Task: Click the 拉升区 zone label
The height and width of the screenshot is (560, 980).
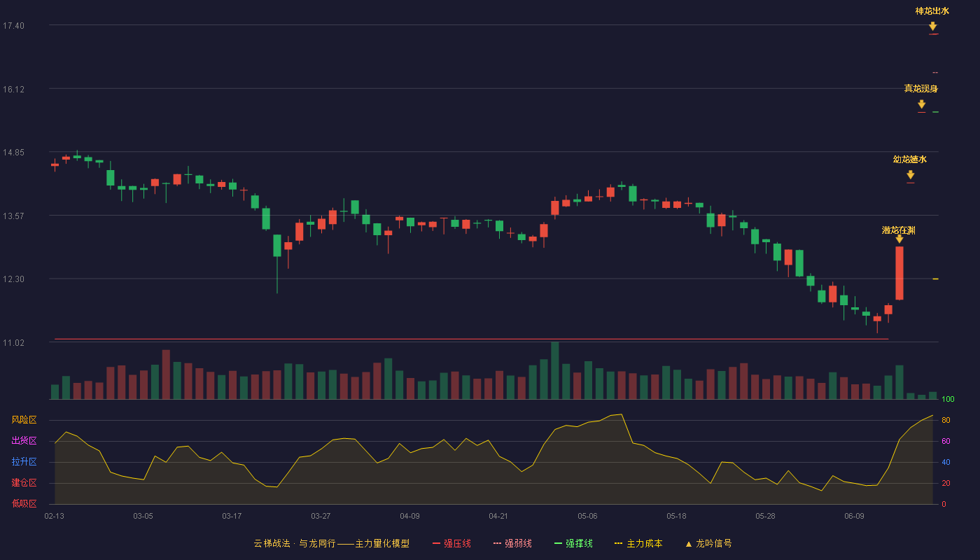Action: click(24, 462)
